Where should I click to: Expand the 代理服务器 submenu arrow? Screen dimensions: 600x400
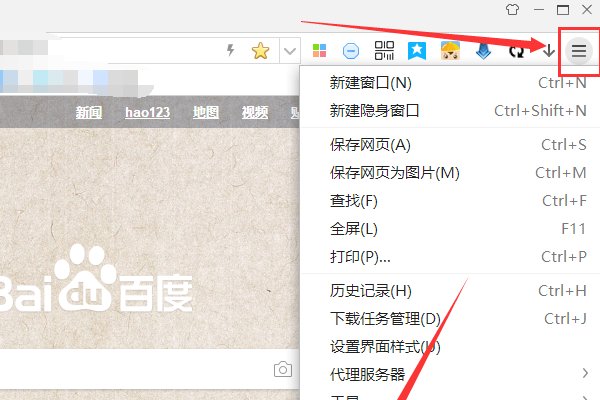[585, 373]
